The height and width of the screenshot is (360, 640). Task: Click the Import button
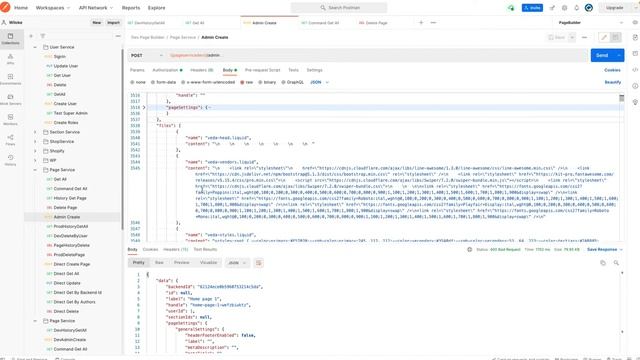pos(113,23)
